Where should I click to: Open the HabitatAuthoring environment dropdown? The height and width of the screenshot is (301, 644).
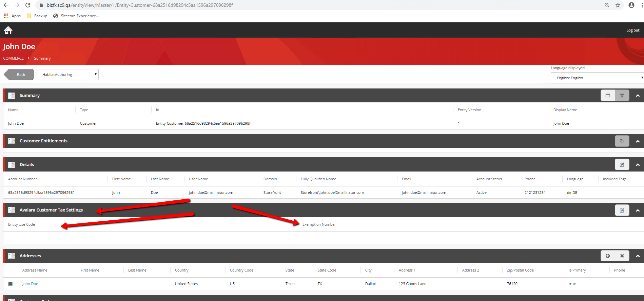click(67, 75)
